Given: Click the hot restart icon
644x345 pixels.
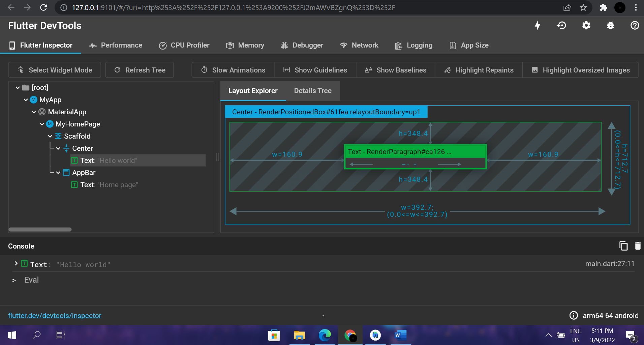Looking at the screenshot, I should pos(562,26).
